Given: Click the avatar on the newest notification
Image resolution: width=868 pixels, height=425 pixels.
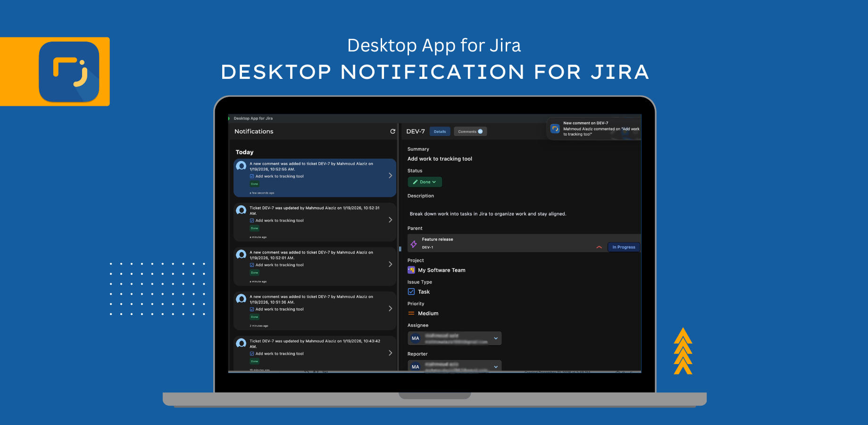Looking at the screenshot, I should coord(241,166).
